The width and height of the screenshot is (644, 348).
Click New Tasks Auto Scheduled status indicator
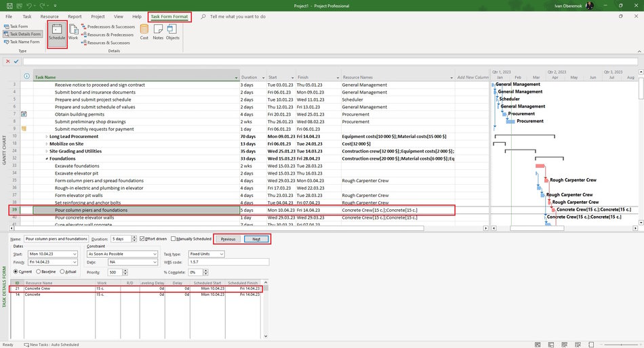pyautogui.click(x=51, y=345)
